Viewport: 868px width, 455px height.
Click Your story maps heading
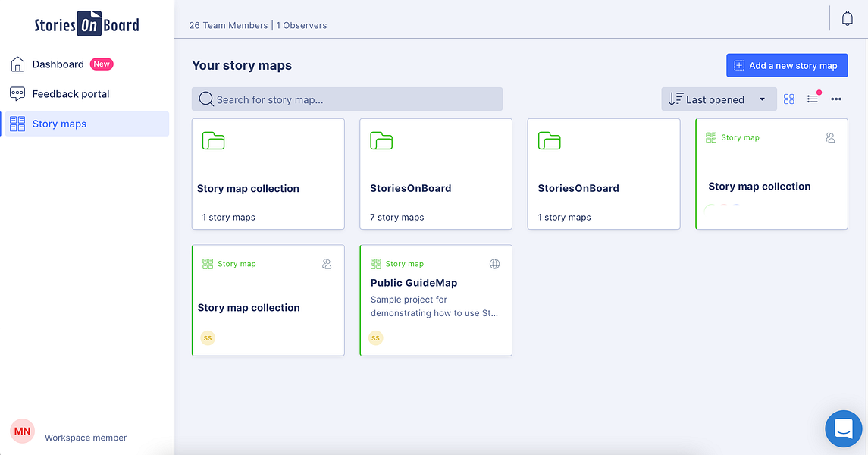point(241,65)
